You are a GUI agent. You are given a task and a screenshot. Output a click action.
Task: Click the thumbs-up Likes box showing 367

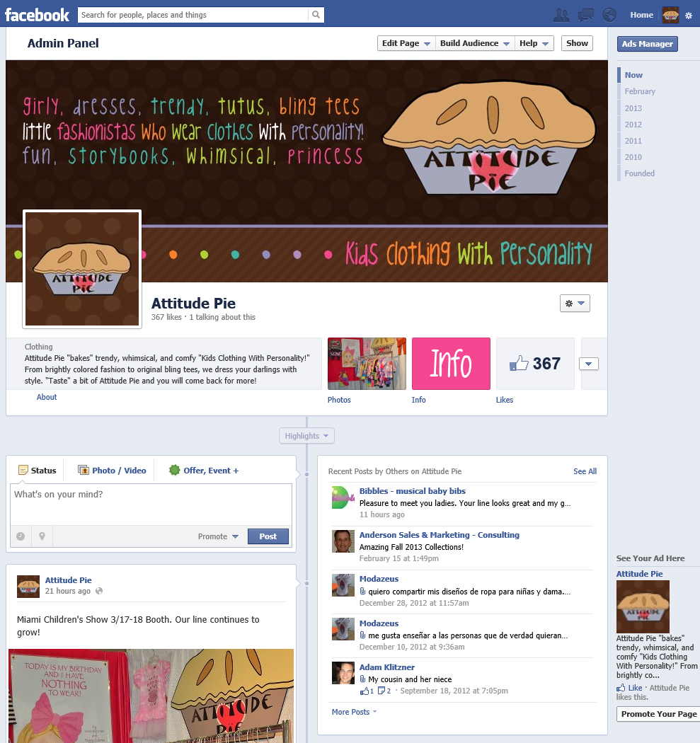pyautogui.click(x=535, y=364)
